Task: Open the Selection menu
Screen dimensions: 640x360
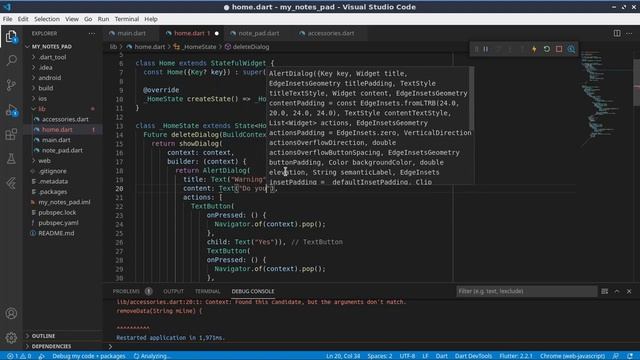Action: 47,19
